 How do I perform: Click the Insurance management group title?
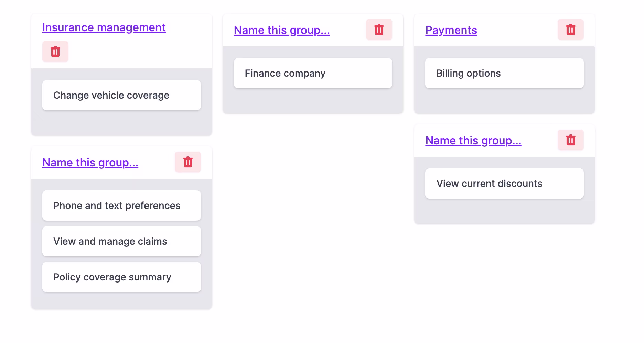(104, 27)
